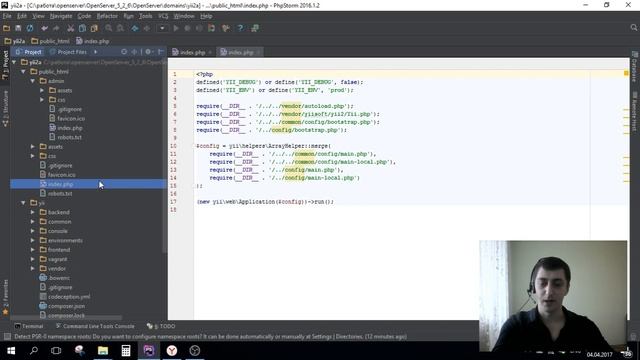640x360 pixels.
Task: Click the Copy icon in toolbar
Action: point(82,28)
